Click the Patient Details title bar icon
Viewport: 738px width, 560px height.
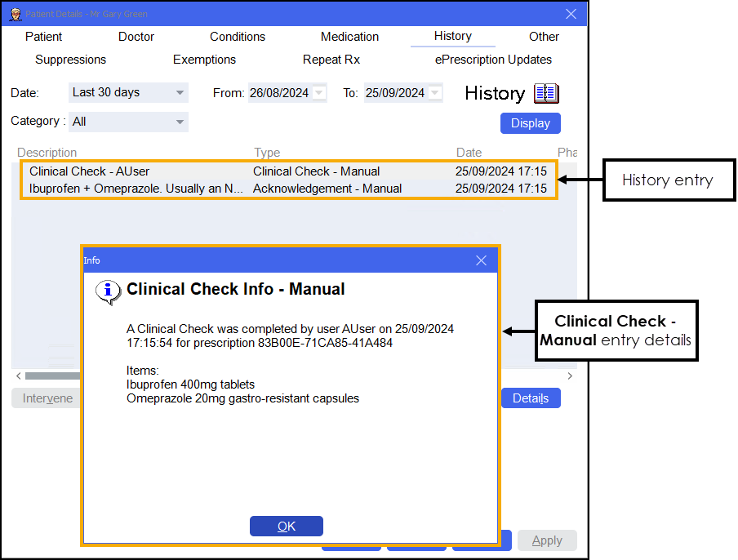coord(14,14)
